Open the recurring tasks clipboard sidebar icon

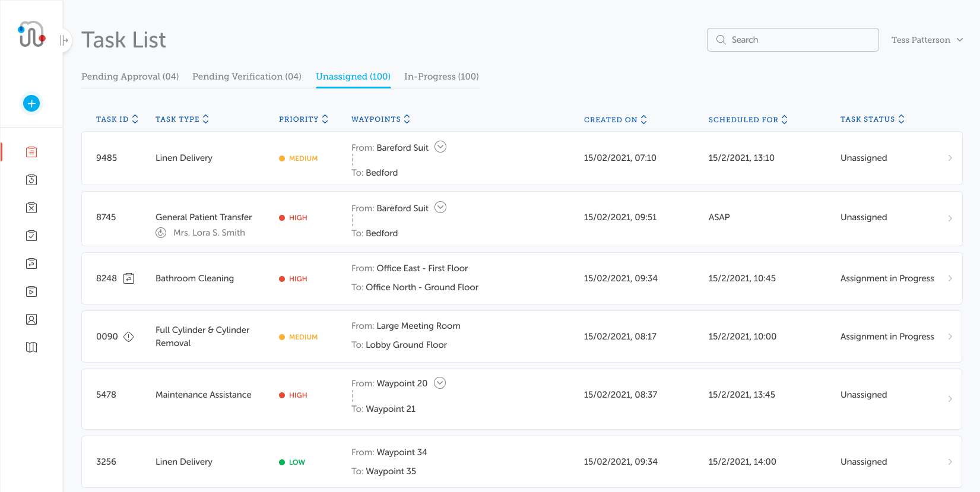pos(31,264)
